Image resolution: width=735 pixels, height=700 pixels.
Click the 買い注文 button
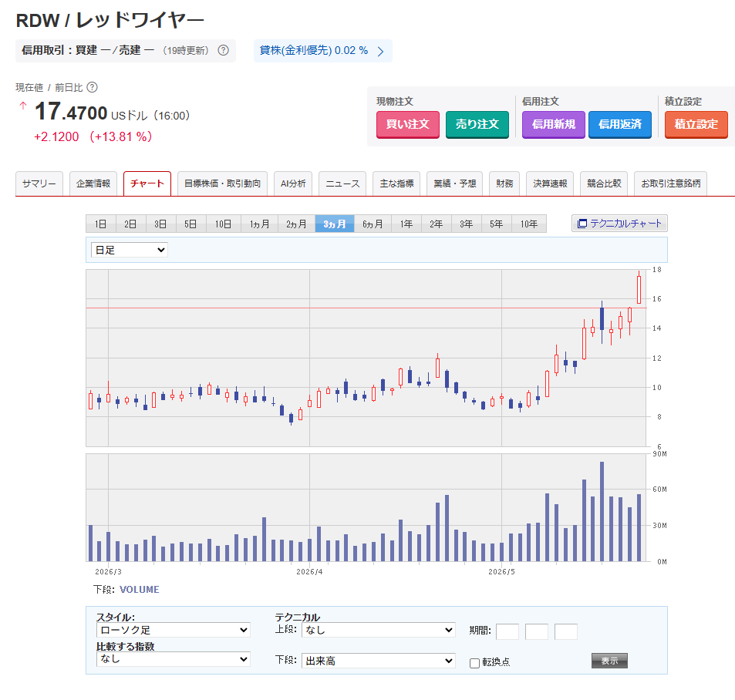[x=408, y=124]
